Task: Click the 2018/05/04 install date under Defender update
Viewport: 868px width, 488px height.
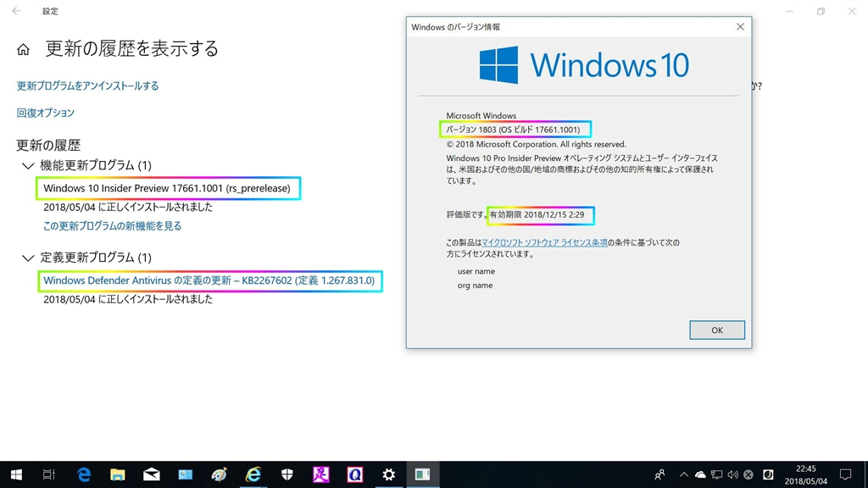Action: tap(128, 299)
